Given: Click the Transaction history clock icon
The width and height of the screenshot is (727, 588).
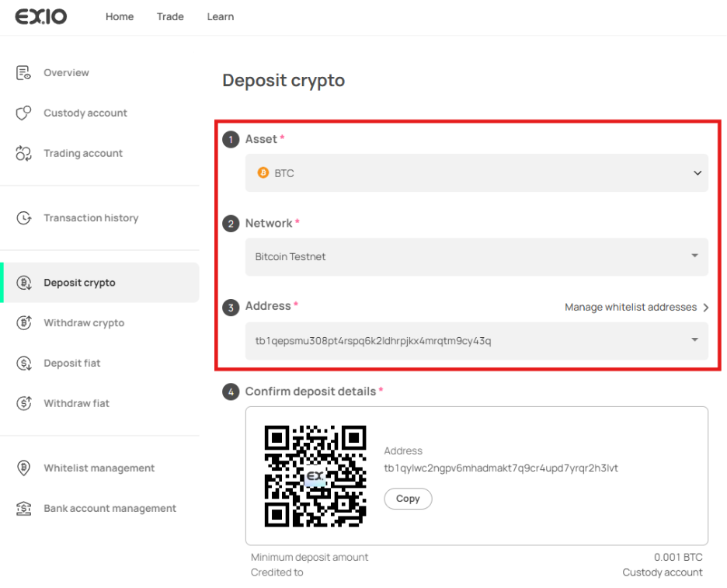Looking at the screenshot, I should point(23,218).
